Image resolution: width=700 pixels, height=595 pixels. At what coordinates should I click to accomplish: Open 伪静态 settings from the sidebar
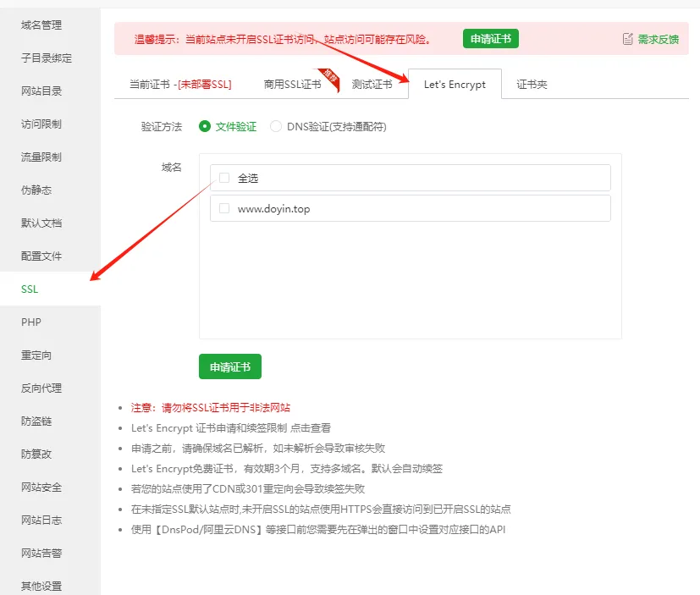point(36,190)
